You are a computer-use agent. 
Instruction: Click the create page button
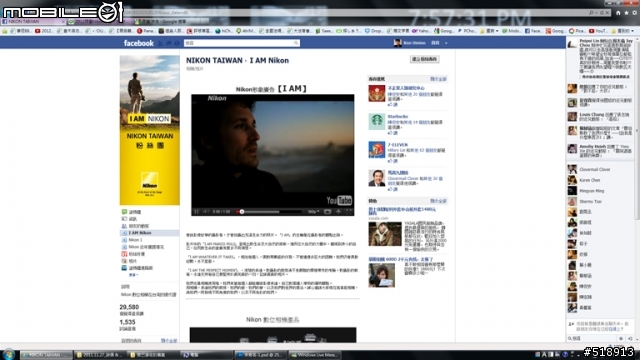(424, 59)
